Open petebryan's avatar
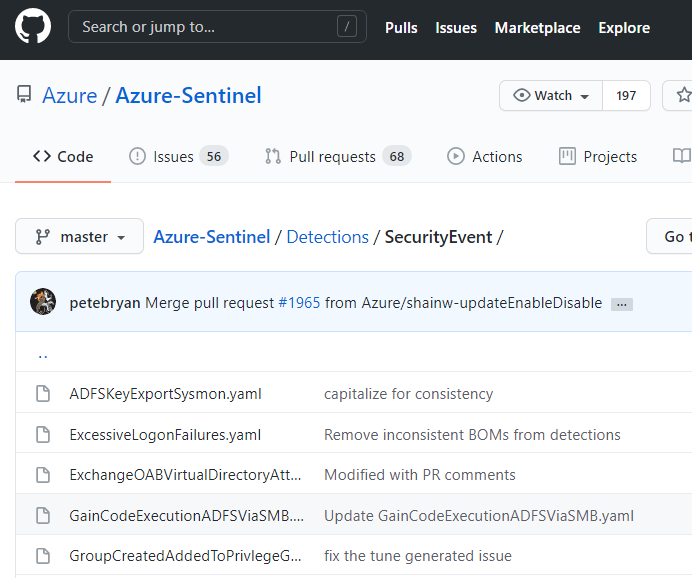 pyautogui.click(x=43, y=301)
